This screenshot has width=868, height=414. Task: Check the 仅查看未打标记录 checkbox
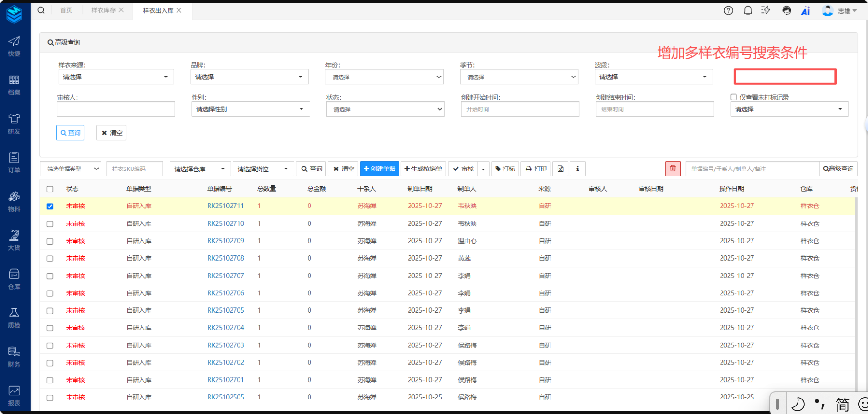pyautogui.click(x=734, y=97)
